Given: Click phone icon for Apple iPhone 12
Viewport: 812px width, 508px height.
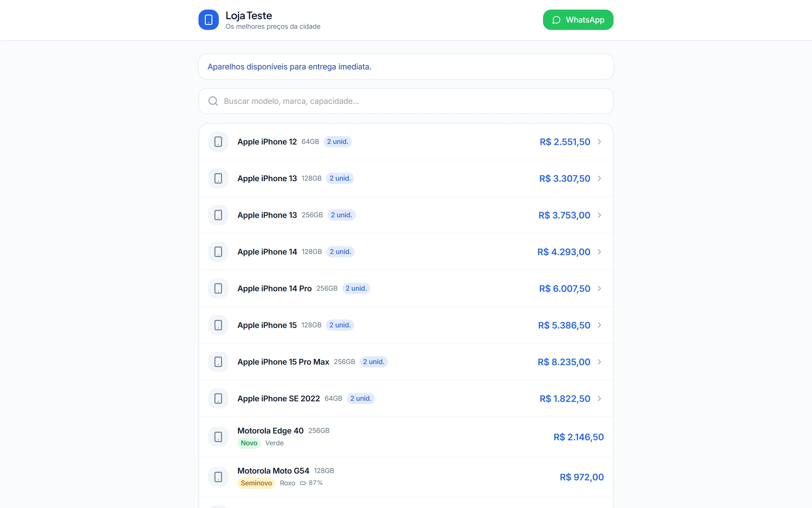Looking at the screenshot, I should click(218, 142).
